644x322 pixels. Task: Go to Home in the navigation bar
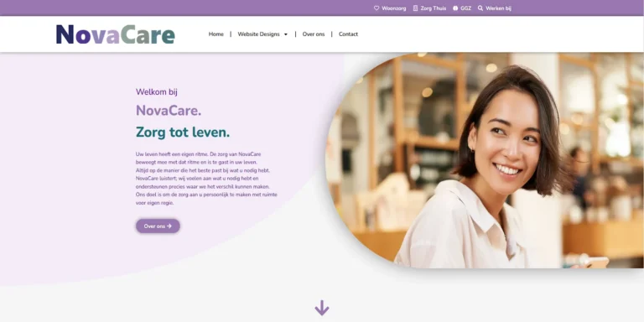(x=216, y=34)
